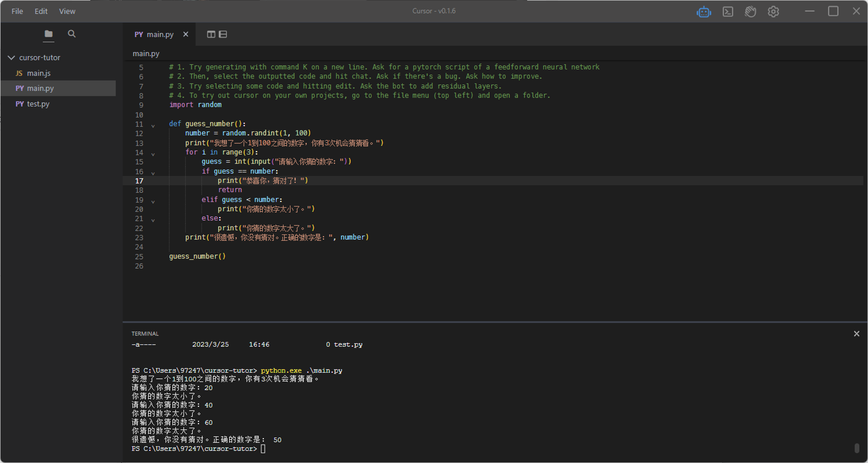Open the Edit menu
868x463 pixels.
41,11
